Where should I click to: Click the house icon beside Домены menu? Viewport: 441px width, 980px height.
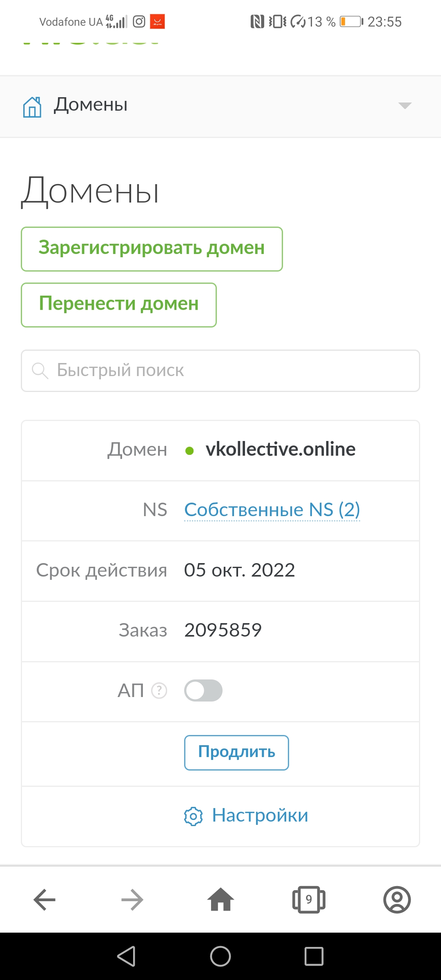(x=32, y=107)
